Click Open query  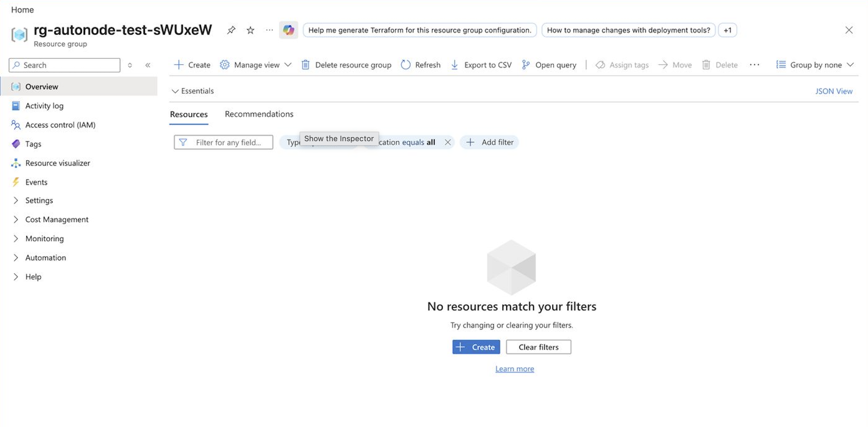tap(549, 65)
